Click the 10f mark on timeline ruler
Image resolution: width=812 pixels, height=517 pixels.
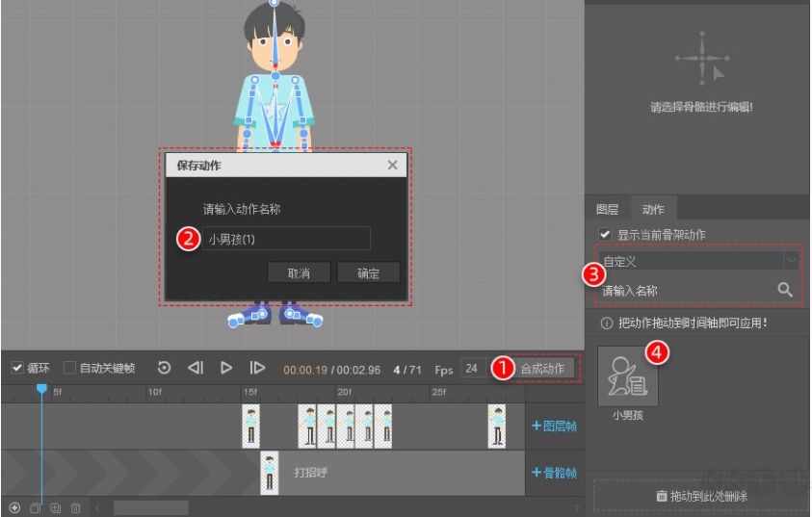154,392
